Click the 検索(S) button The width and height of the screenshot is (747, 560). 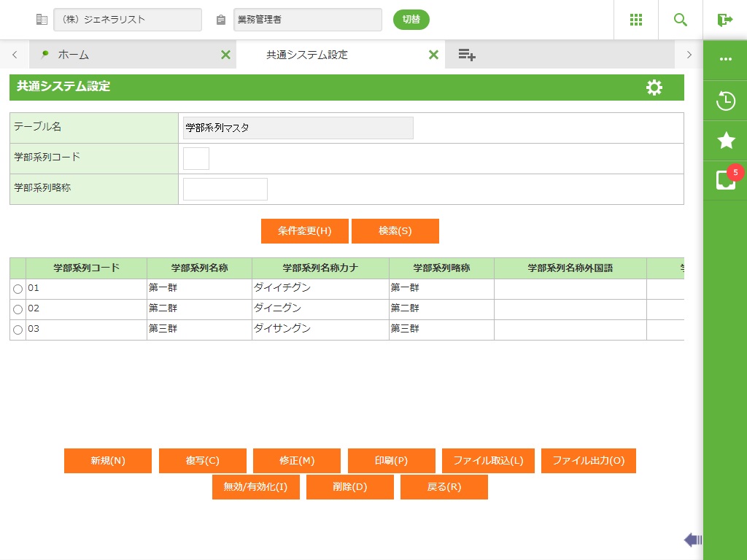pyautogui.click(x=395, y=231)
